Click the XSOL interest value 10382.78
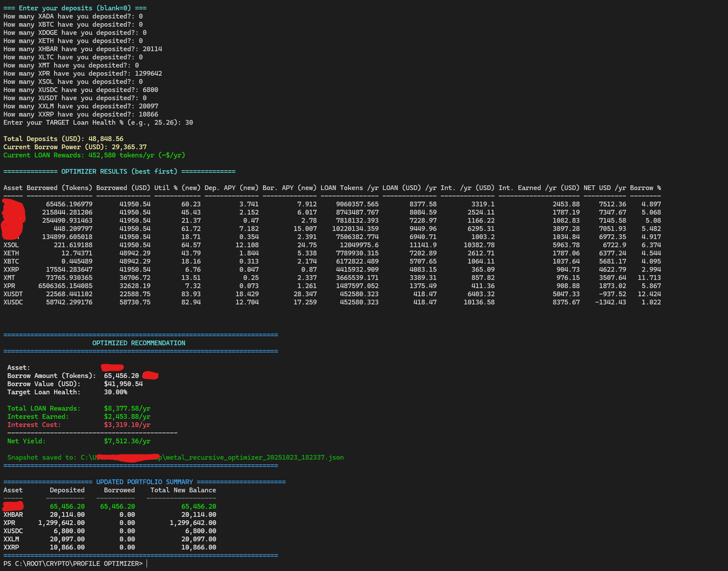 click(479, 245)
